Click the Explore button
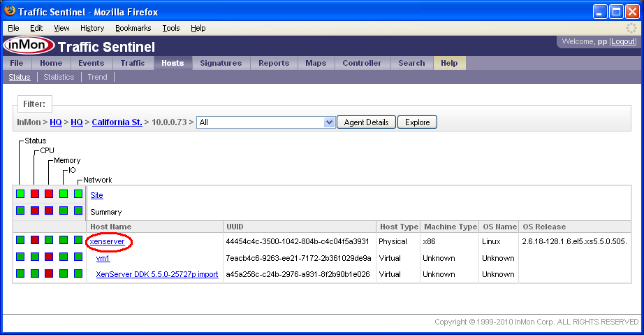The height and width of the screenshot is (335, 644). pos(417,122)
